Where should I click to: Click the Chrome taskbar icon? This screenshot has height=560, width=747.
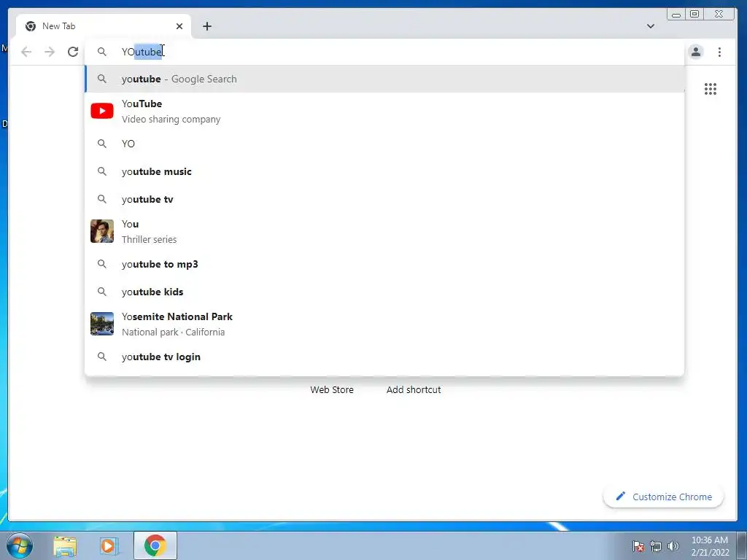point(155,545)
